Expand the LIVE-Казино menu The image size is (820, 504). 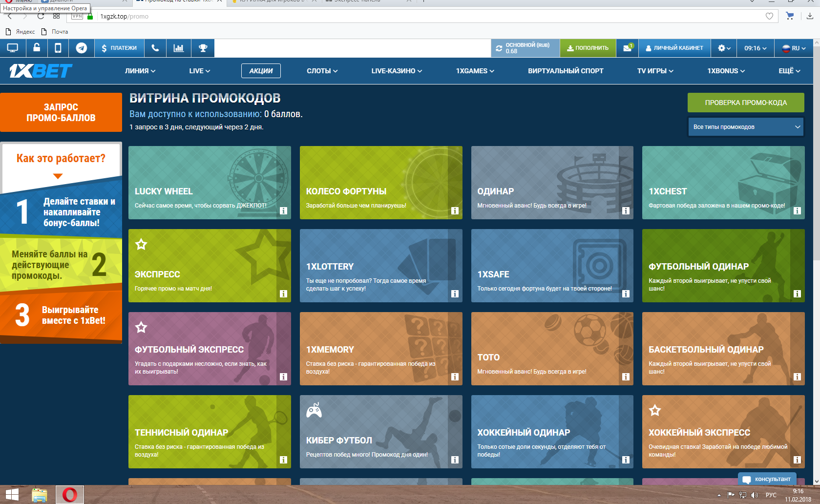pos(397,71)
